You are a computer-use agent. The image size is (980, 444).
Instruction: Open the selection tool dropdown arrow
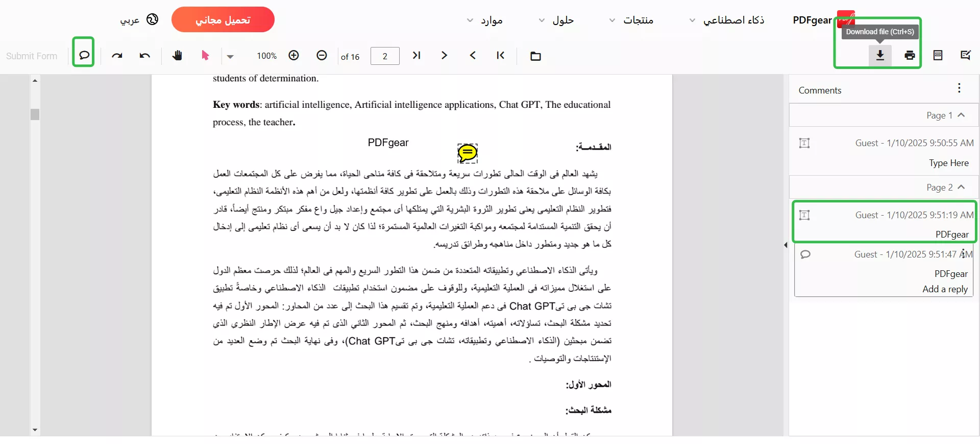tap(230, 57)
